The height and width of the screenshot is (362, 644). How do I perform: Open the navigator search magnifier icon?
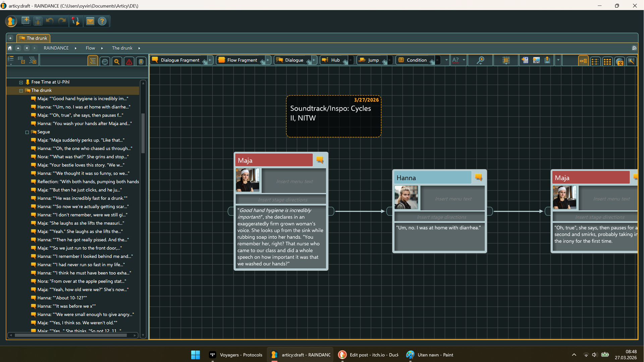click(117, 61)
